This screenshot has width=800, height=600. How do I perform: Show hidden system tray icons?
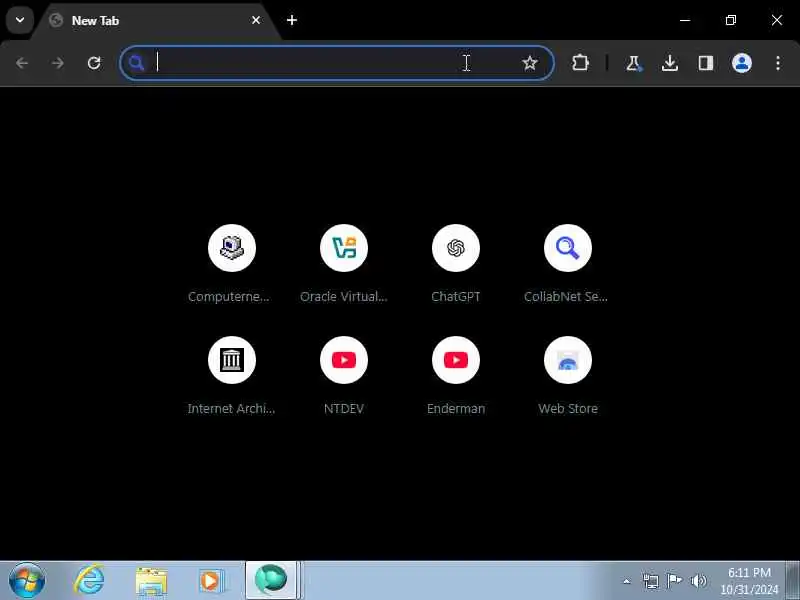click(x=627, y=581)
